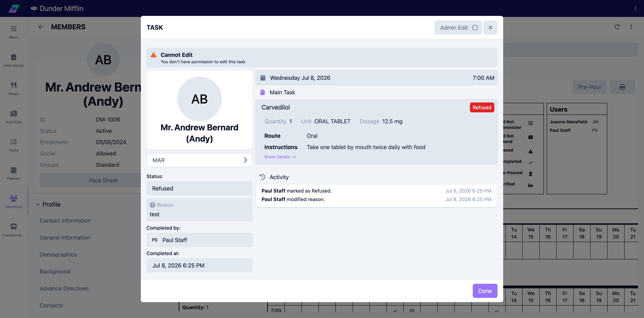This screenshot has height=318, width=644.
Task: Click the Dunder Mifflin app logo
Action: coord(14,8)
